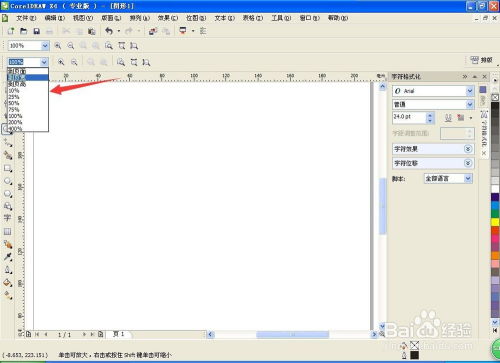This screenshot has height=363, width=500.
Task: Select the Fill bucket tool in the toolbox
Action: pyautogui.click(x=8, y=283)
